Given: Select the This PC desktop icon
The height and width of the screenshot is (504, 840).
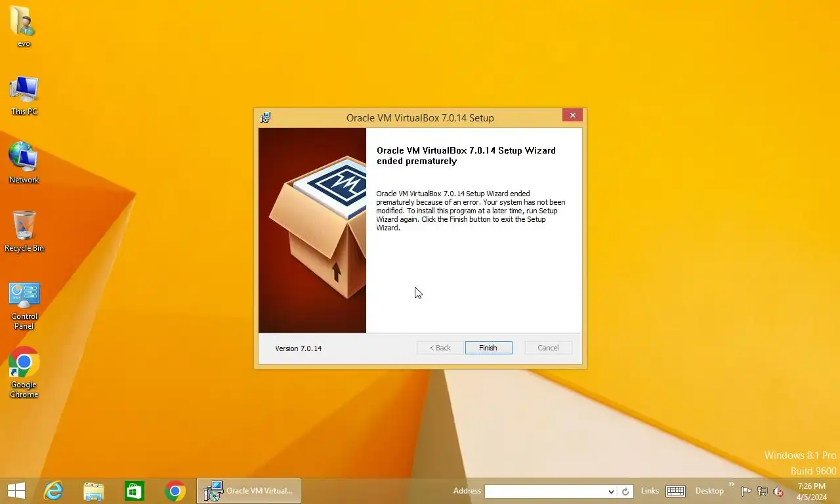Looking at the screenshot, I should [24, 95].
